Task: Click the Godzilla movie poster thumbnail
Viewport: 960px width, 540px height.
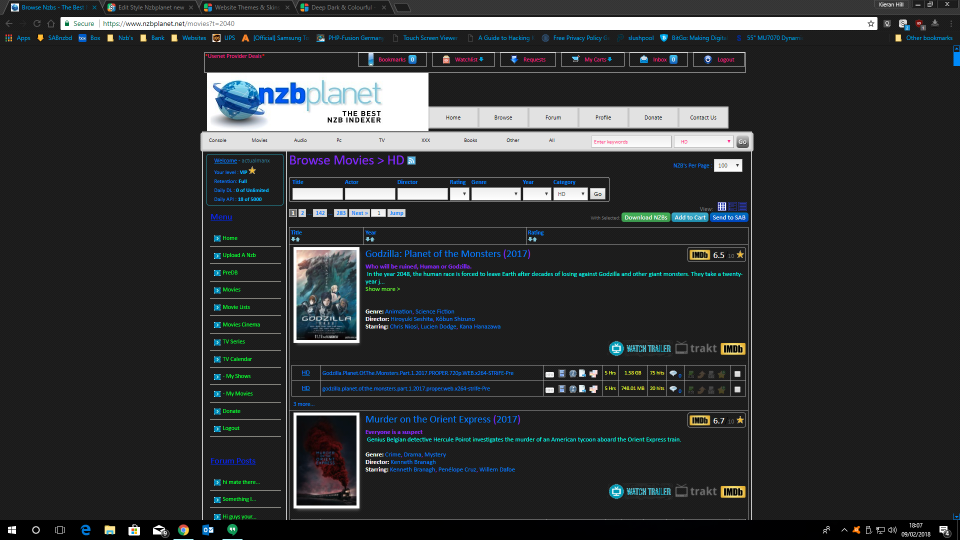Action: click(x=326, y=295)
